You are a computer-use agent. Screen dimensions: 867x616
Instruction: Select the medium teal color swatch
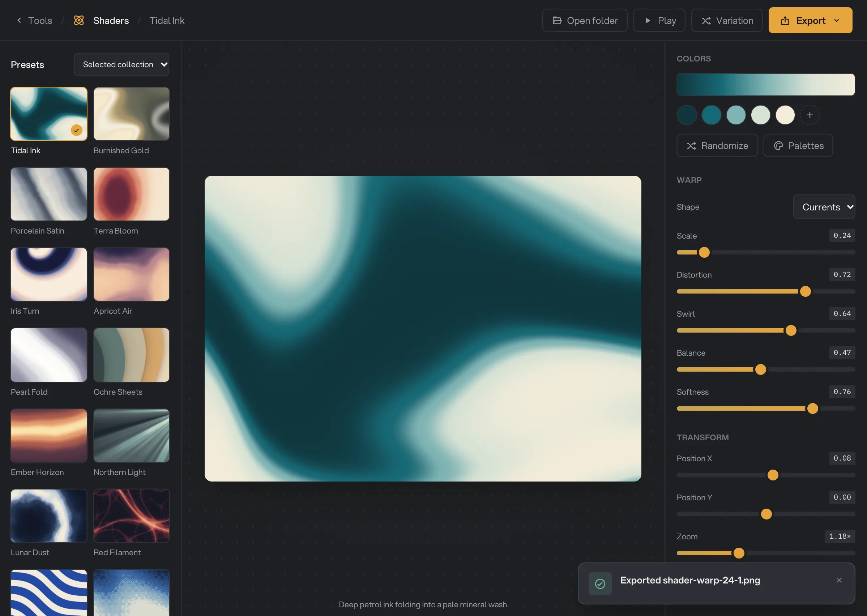coord(711,115)
